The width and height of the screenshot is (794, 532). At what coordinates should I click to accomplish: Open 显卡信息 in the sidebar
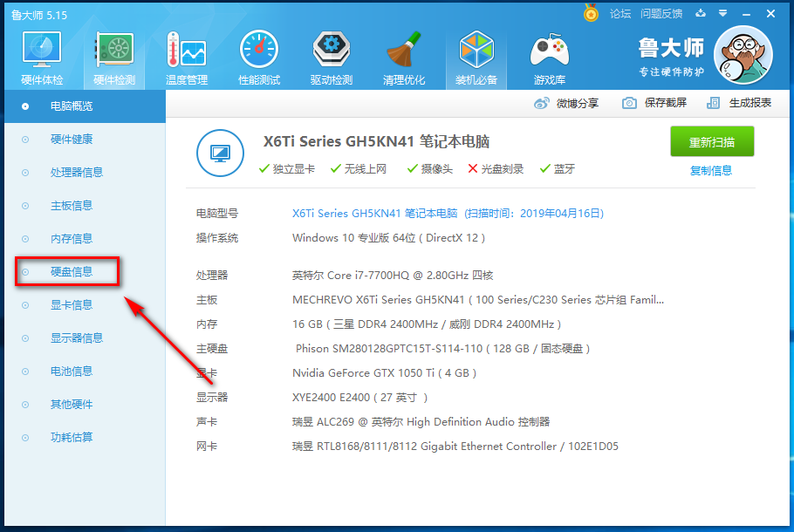click(x=72, y=304)
